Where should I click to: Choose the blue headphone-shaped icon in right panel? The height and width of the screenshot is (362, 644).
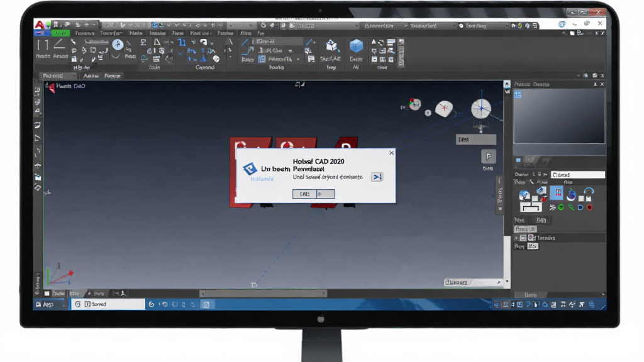[x=589, y=192]
